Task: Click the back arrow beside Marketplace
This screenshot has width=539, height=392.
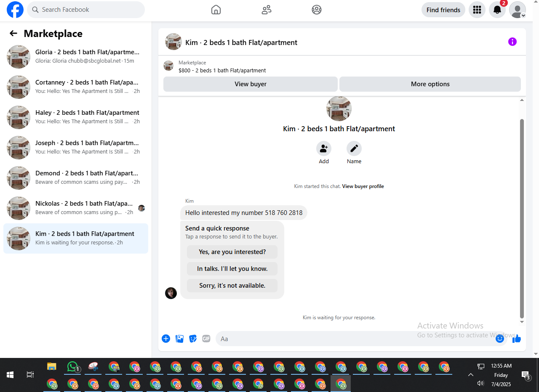Action: tap(13, 34)
